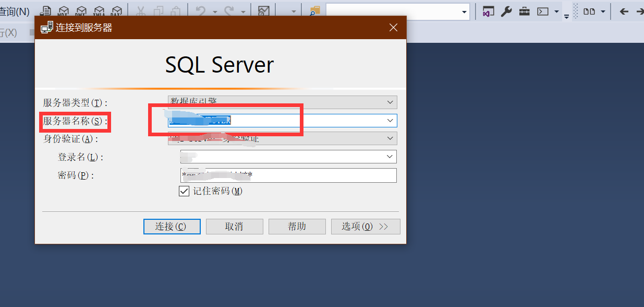Open the Command Window icon
The width and height of the screenshot is (644, 307).
point(543,11)
